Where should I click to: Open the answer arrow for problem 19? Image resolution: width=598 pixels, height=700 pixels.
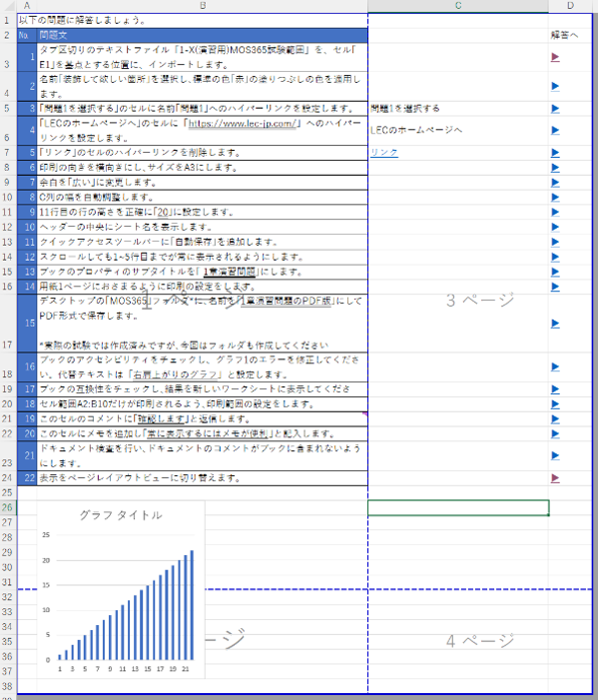(x=555, y=419)
